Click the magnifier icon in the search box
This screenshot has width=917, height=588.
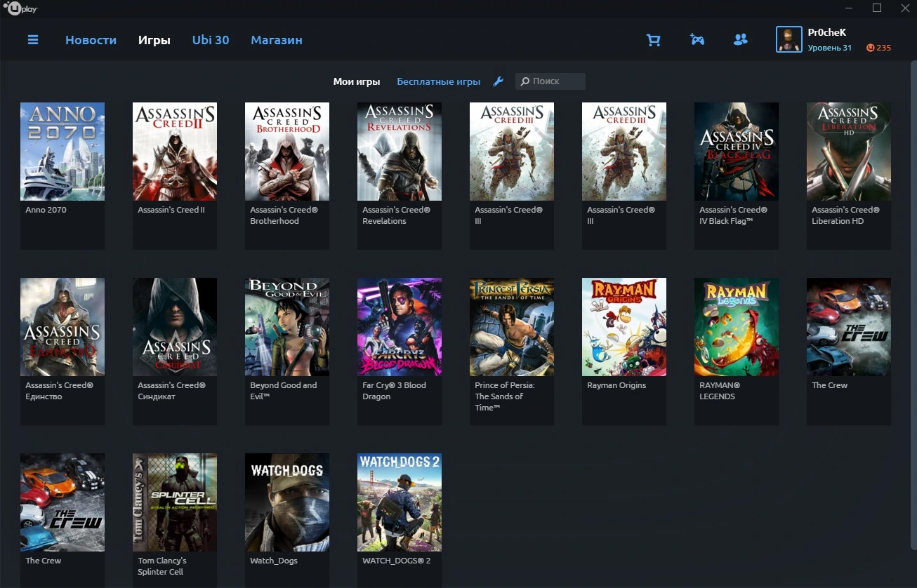525,81
